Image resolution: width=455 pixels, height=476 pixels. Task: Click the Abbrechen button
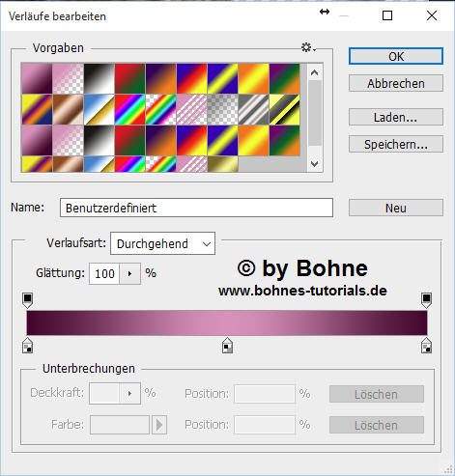(x=396, y=83)
